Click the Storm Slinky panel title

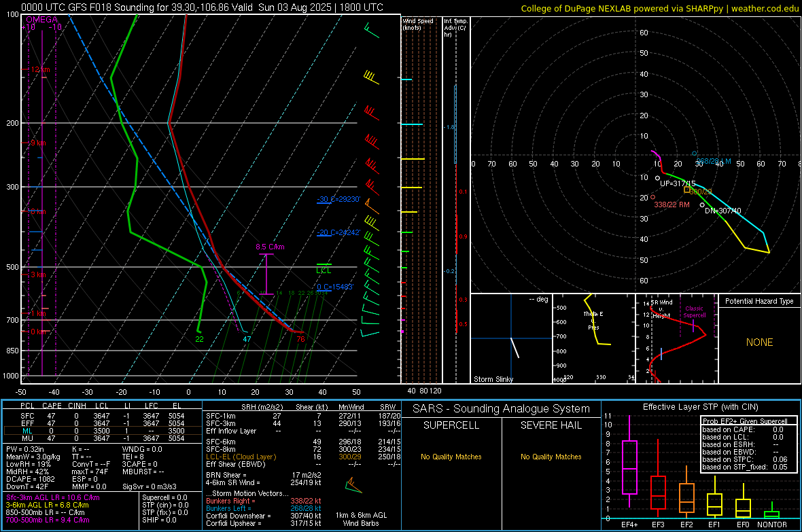click(493, 379)
